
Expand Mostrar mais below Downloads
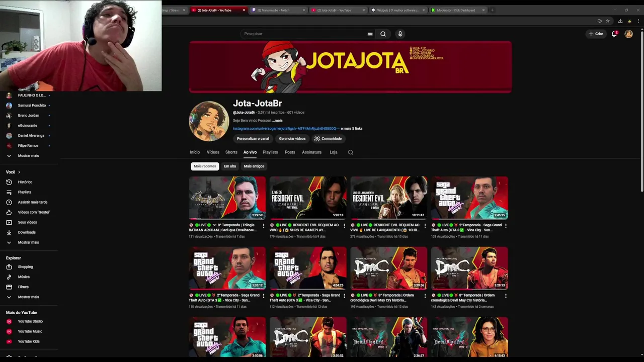pyautogui.click(x=28, y=242)
